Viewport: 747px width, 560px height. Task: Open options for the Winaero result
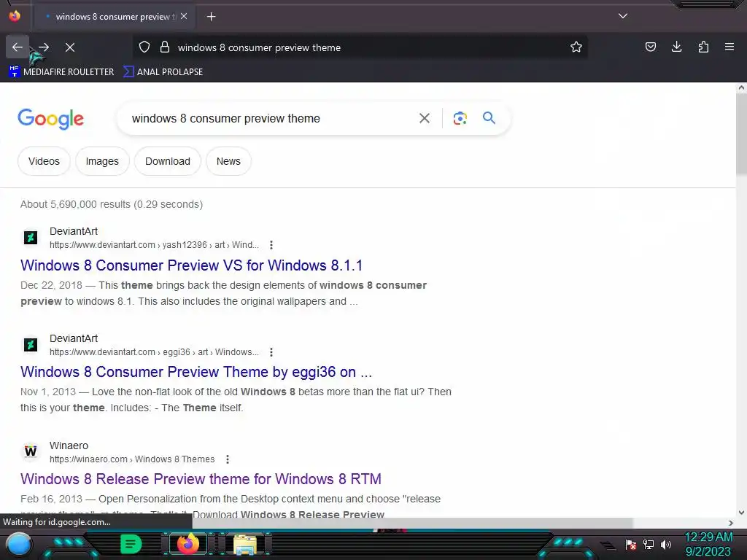coord(228,459)
